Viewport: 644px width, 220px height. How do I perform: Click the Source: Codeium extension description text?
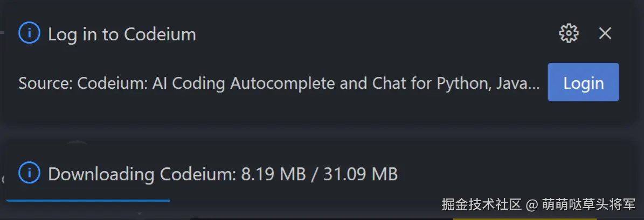(279, 83)
